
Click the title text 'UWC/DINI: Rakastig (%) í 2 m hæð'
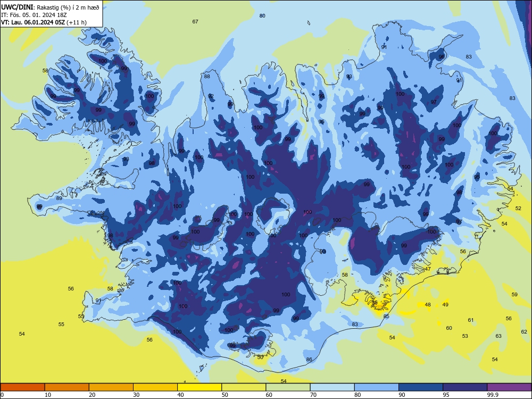[50, 7]
